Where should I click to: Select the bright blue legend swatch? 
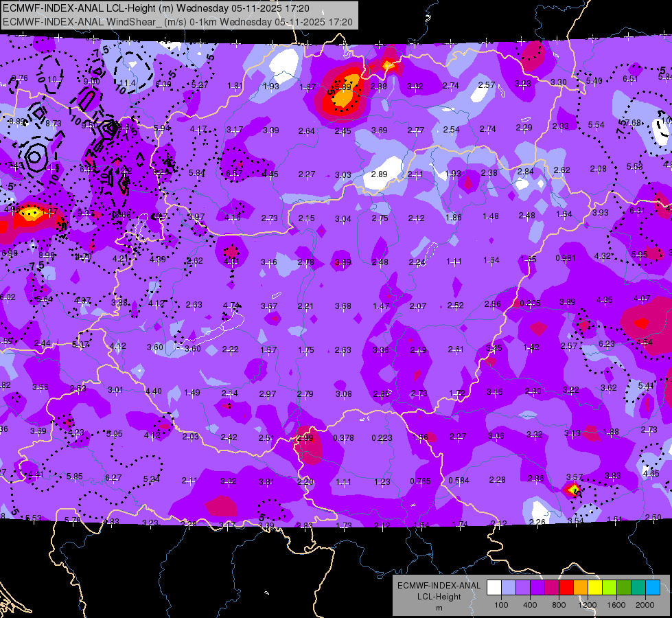[653, 588]
